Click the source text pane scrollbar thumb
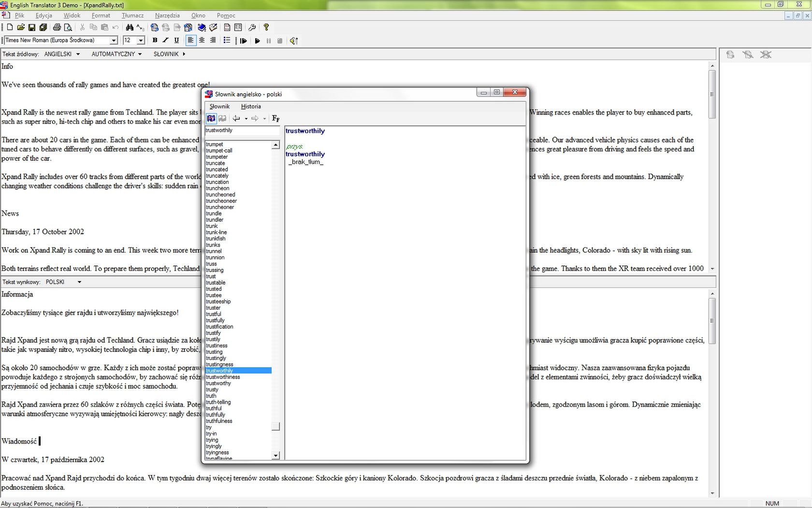This screenshot has width=812, height=508. [x=712, y=94]
